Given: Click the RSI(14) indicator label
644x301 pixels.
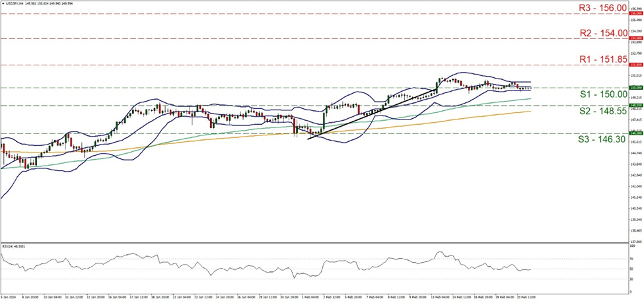Looking at the screenshot, I should [x=13, y=245].
